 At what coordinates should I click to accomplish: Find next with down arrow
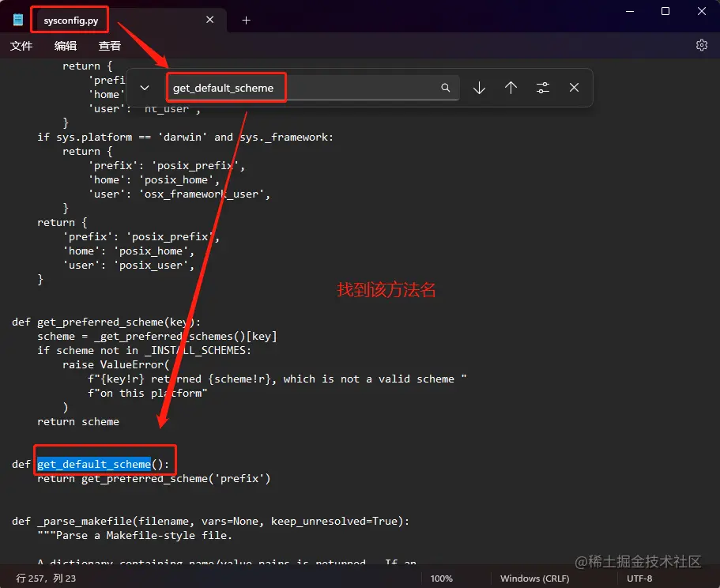(x=479, y=88)
